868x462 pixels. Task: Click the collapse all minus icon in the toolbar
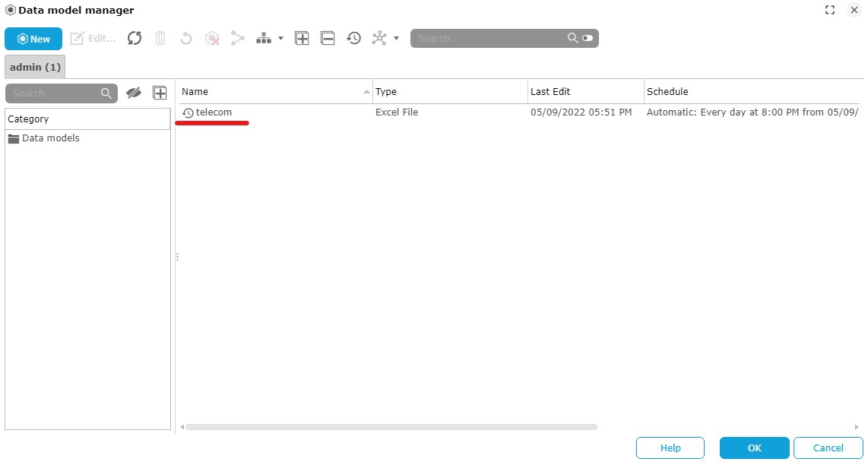[x=328, y=38]
